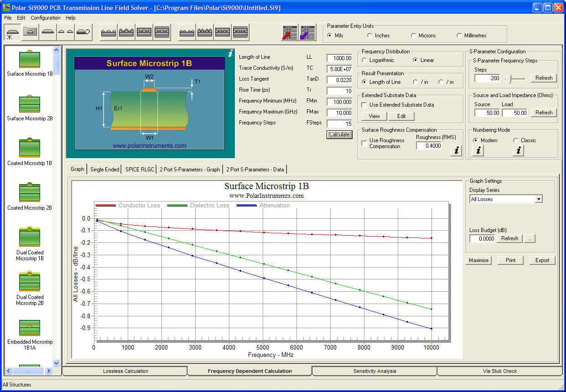
Task: Enable Use Roughness Compensation checkbox
Action: (x=364, y=143)
